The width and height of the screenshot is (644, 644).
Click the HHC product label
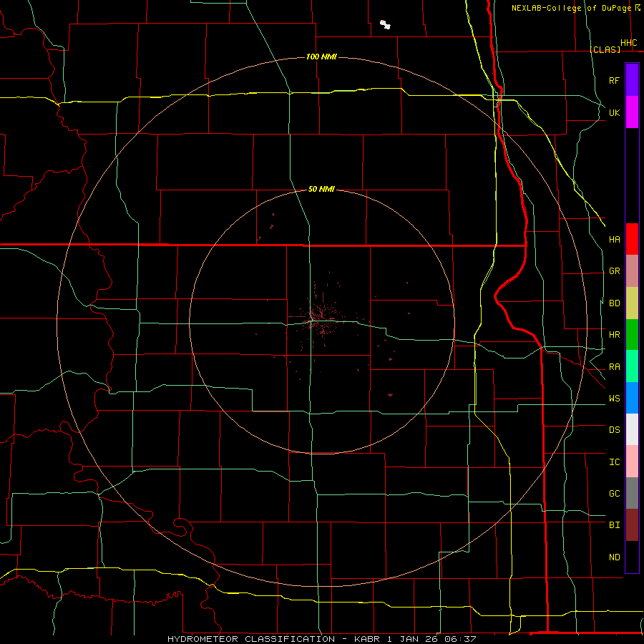pyautogui.click(x=629, y=43)
